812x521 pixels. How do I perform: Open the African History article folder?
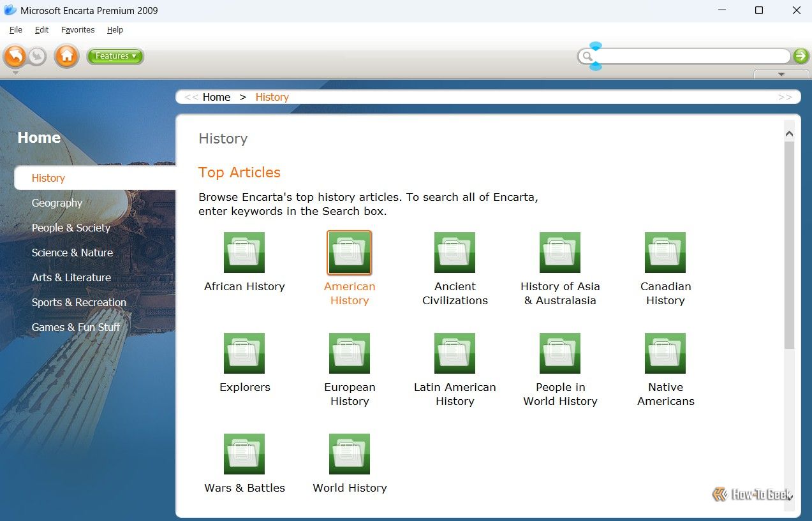coord(244,252)
